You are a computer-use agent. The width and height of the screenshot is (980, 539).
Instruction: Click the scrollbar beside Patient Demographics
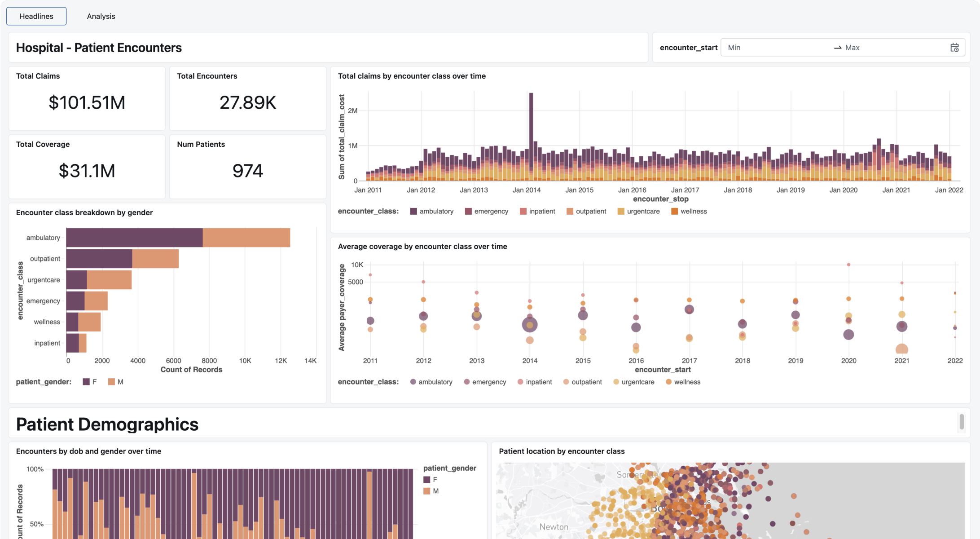961,423
